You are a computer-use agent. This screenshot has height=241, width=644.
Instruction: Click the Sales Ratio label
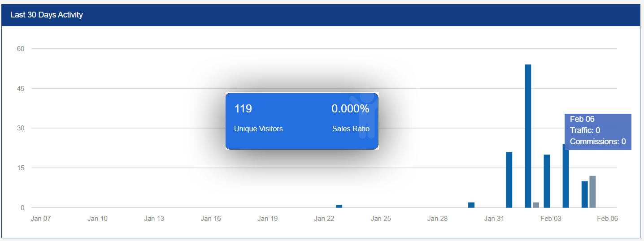click(x=351, y=129)
